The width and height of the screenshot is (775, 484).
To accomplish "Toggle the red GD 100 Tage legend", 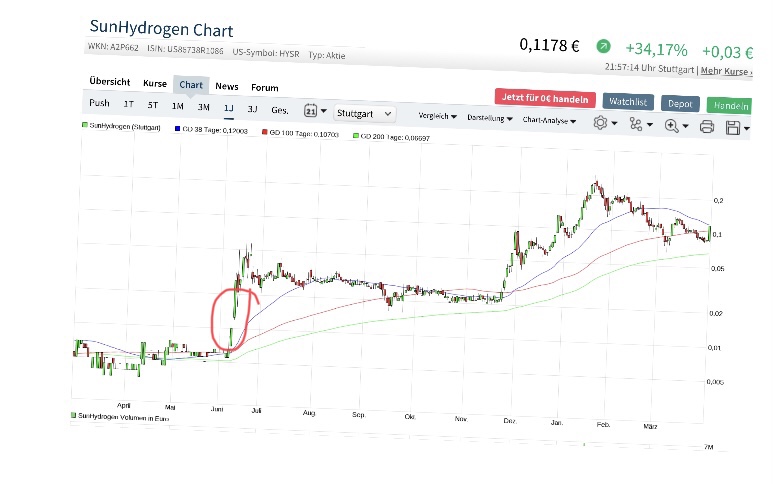I will (301, 133).
